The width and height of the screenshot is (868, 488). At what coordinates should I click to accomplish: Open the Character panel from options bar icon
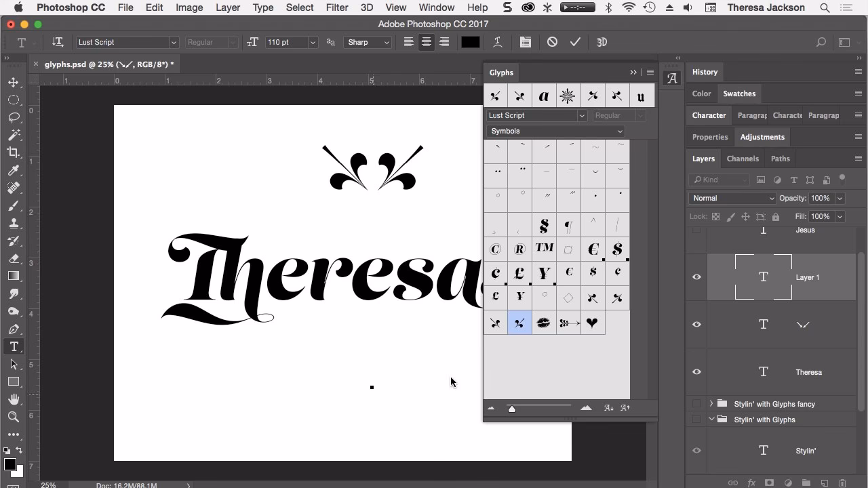tap(526, 42)
